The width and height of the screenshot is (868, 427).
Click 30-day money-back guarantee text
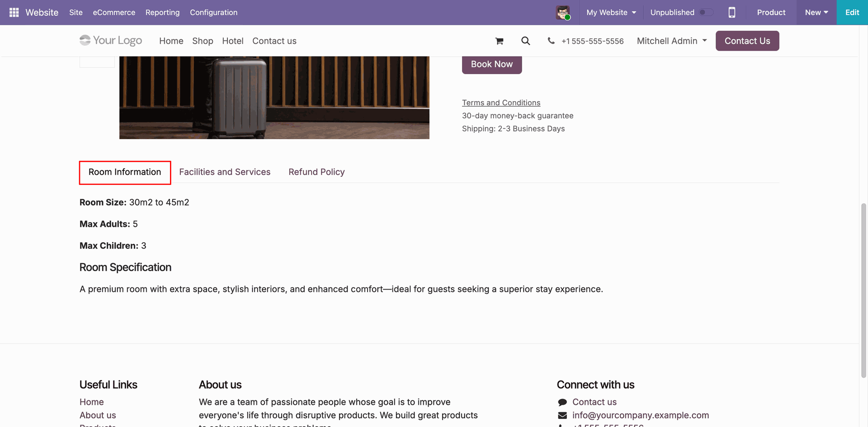tap(518, 116)
